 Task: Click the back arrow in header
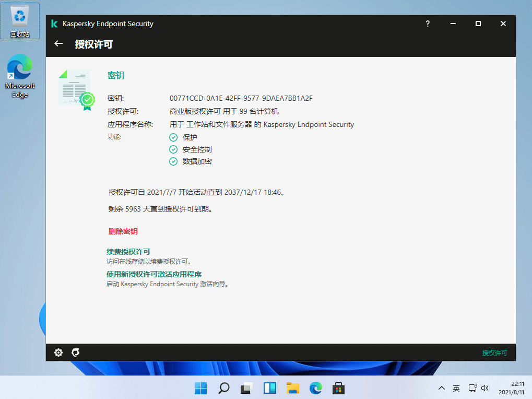(58, 44)
